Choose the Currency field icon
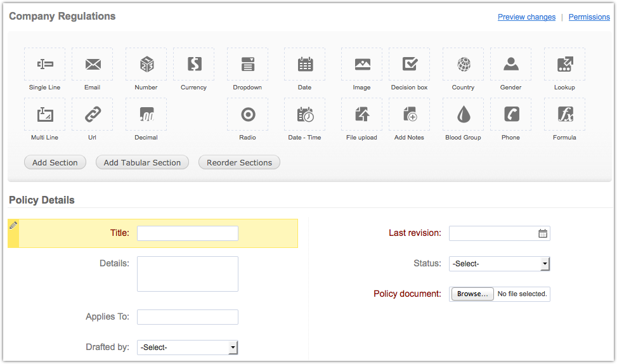 tap(194, 64)
